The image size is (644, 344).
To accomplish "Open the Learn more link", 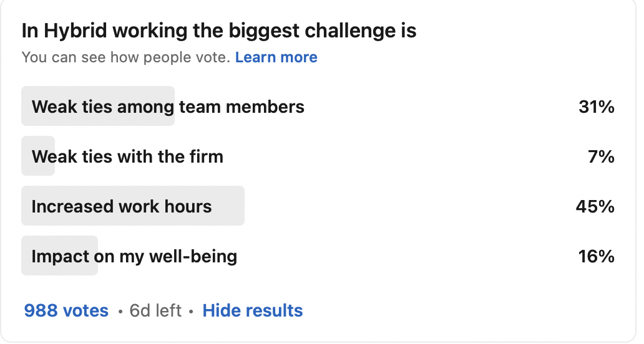I will click(x=276, y=58).
